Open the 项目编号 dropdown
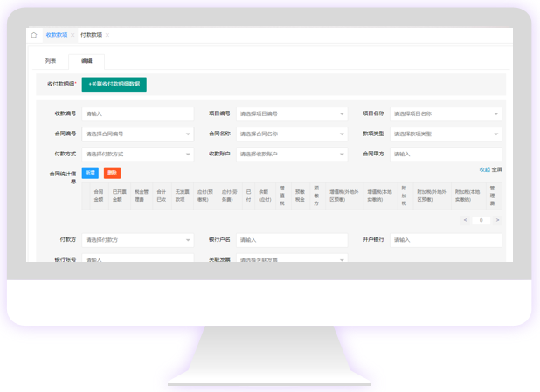Image resolution: width=540 pixels, height=392 pixels. 292,114
